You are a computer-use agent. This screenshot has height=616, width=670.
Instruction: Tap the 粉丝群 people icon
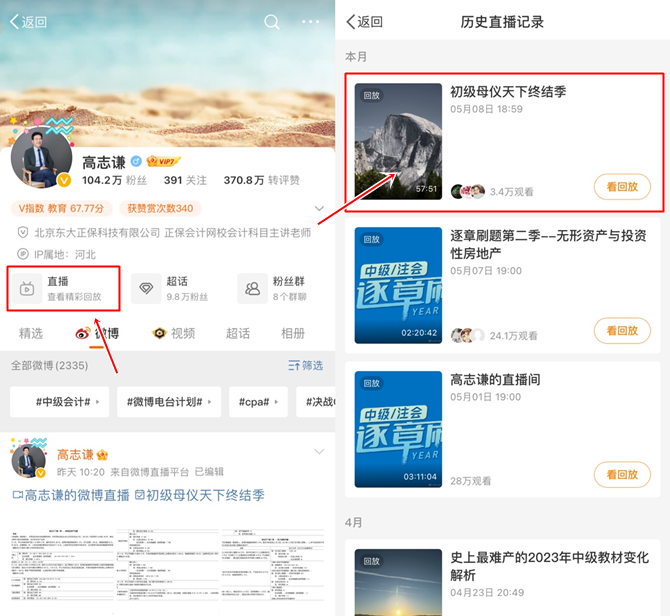pos(252,289)
